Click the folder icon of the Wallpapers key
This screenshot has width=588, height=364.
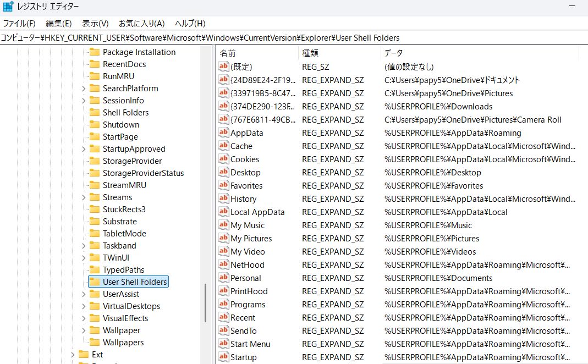94,342
